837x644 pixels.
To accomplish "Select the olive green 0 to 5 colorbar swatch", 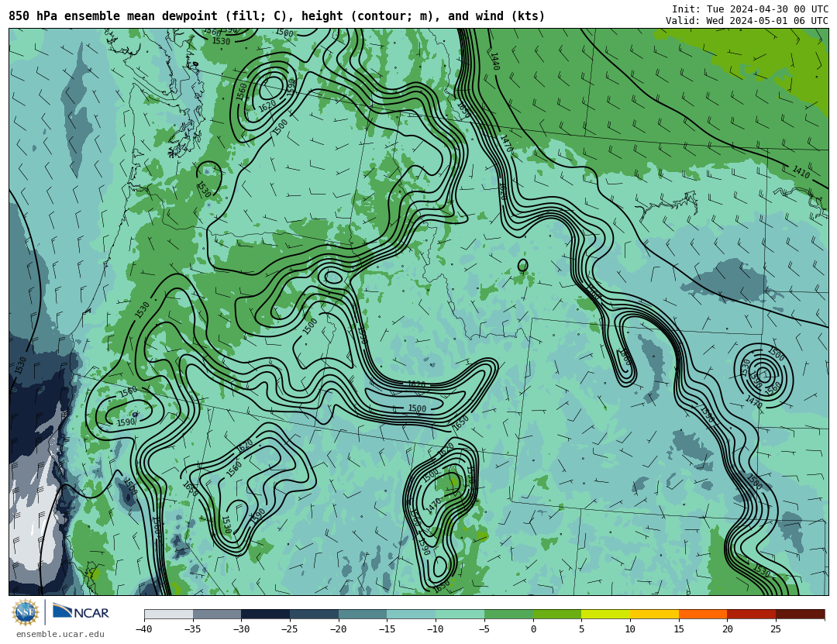I will (x=557, y=614).
